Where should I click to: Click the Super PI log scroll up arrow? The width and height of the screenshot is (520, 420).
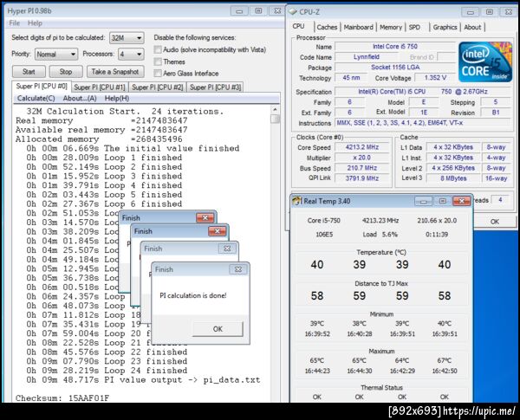point(275,109)
